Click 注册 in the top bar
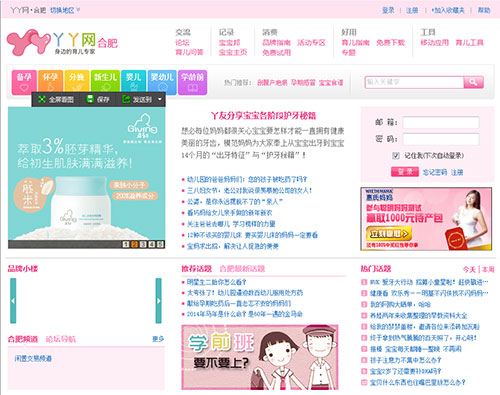500x395 pixels. (412, 10)
